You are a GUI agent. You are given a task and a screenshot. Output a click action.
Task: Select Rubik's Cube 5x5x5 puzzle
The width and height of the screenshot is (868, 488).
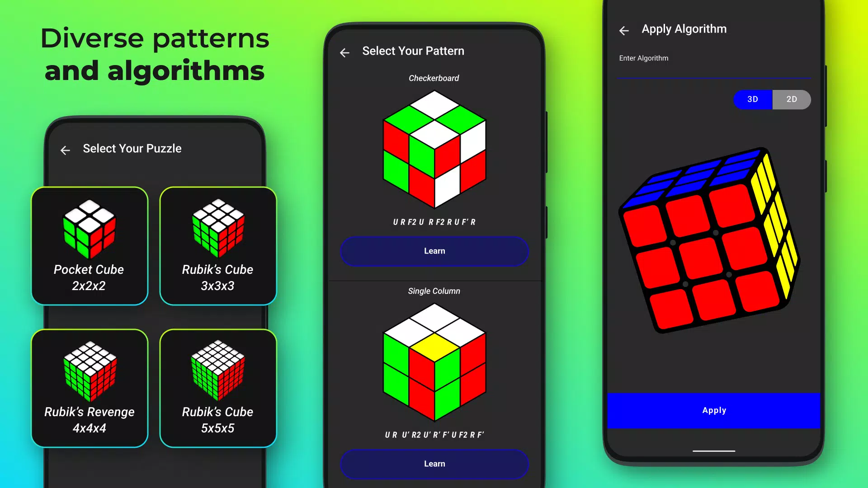[x=217, y=388]
